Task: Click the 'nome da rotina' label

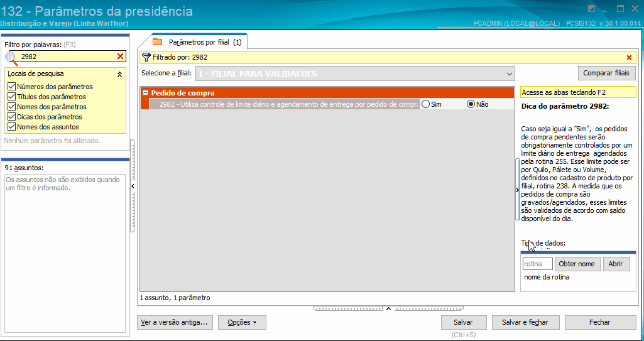Action: pos(547,278)
